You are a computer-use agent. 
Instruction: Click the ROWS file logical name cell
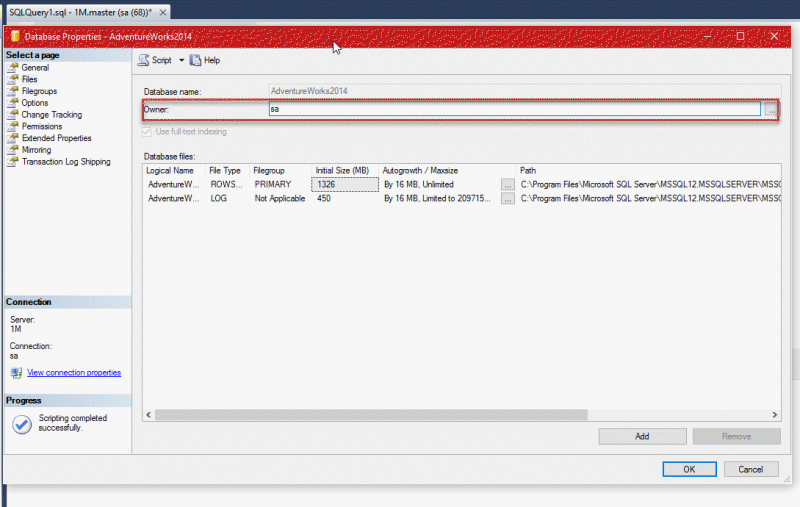[x=174, y=184]
